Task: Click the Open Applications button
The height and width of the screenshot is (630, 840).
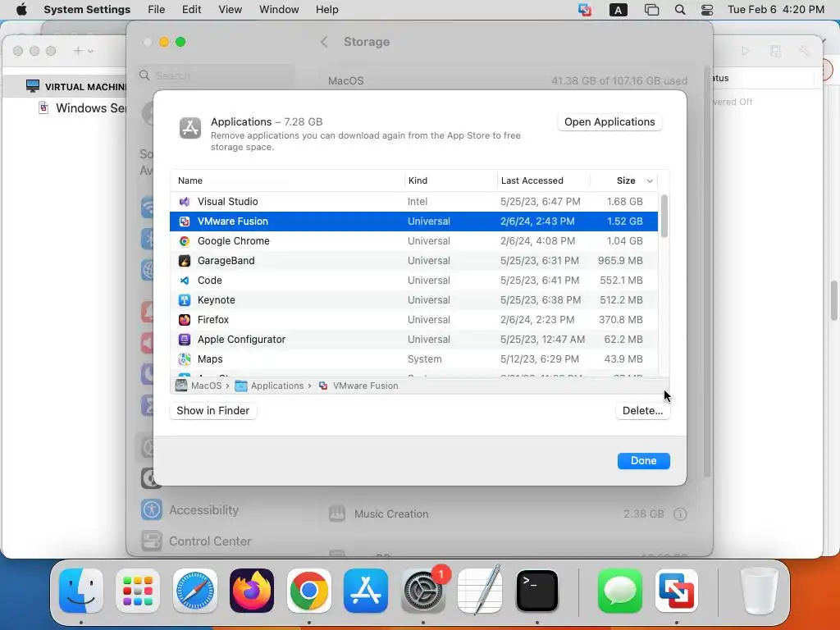Action: click(x=609, y=122)
